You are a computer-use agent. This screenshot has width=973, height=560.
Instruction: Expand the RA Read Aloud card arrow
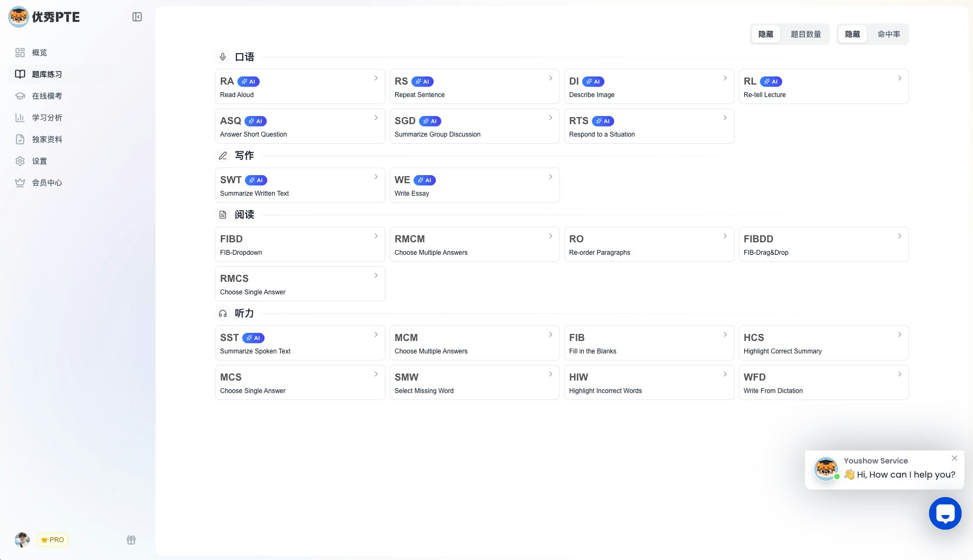pyautogui.click(x=377, y=78)
